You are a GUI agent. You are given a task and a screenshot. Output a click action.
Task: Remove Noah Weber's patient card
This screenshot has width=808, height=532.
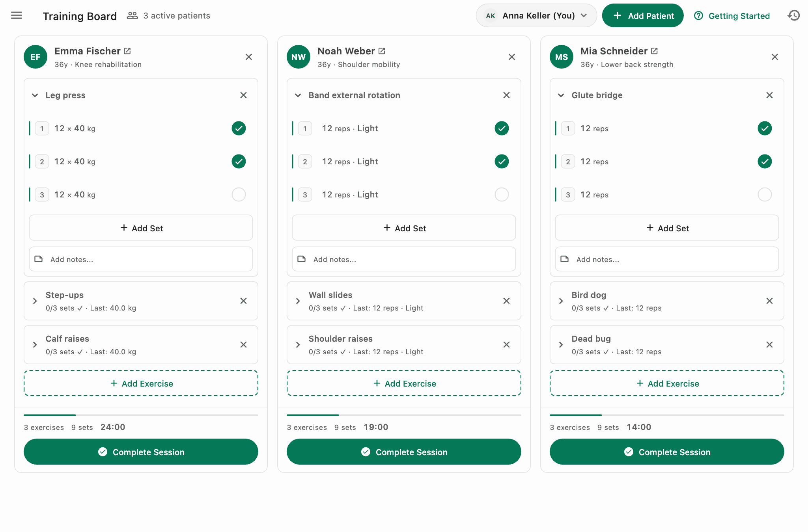pos(512,57)
